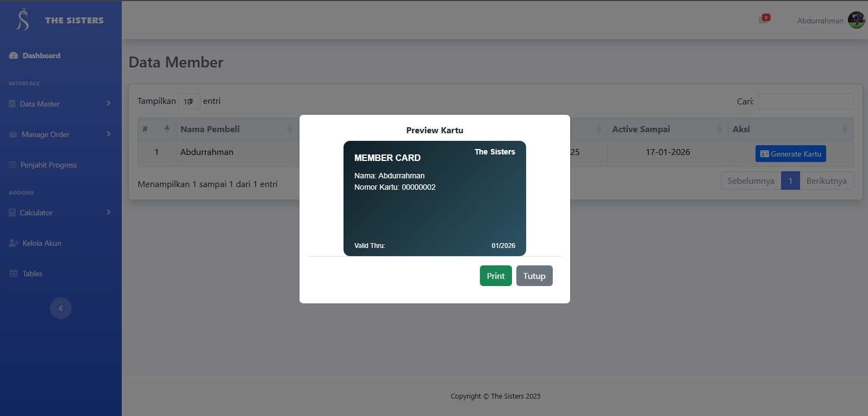The height and width of the screenshot is (416, 868).
Task: Click the Data Master database icon
Action: click(13, 104)
